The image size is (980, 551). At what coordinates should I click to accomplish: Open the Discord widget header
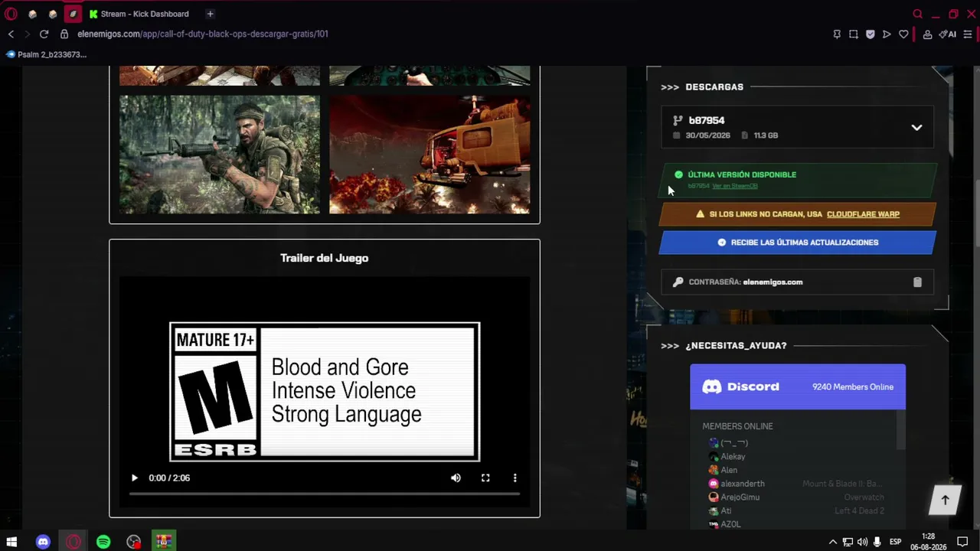pos(798,386)
